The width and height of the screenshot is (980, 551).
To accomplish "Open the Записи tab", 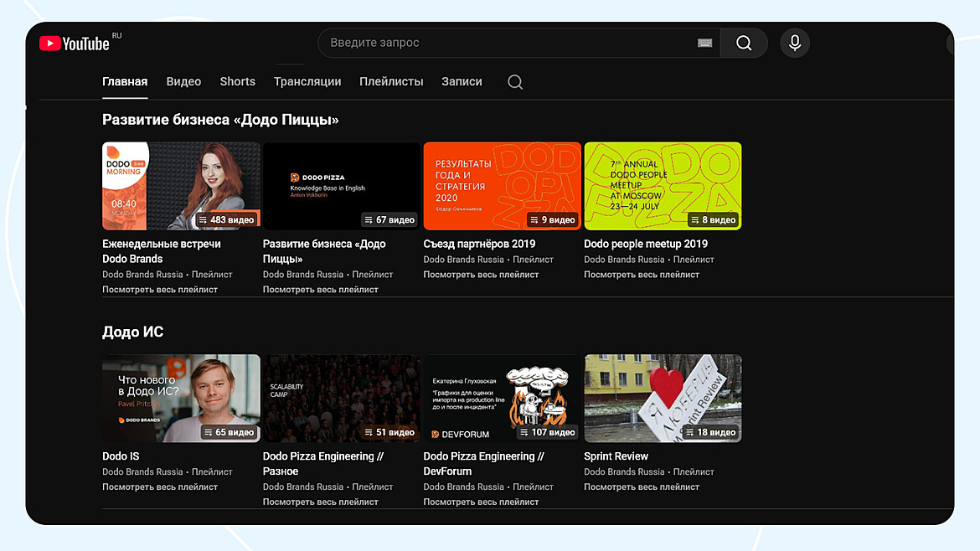I will coord(462,81).
